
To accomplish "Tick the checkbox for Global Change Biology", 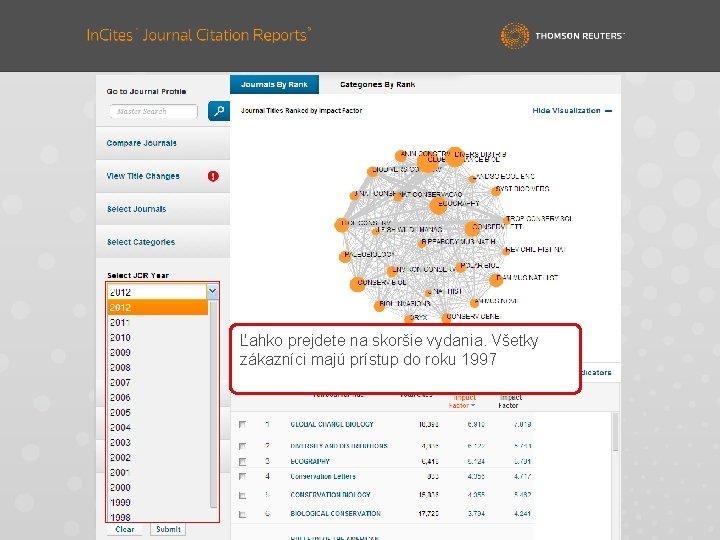I will point(242,425).
